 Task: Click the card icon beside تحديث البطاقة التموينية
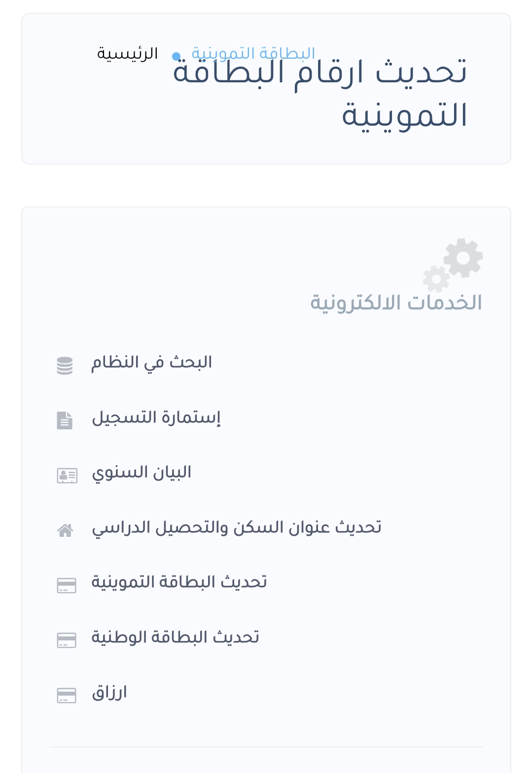(67, 585)
